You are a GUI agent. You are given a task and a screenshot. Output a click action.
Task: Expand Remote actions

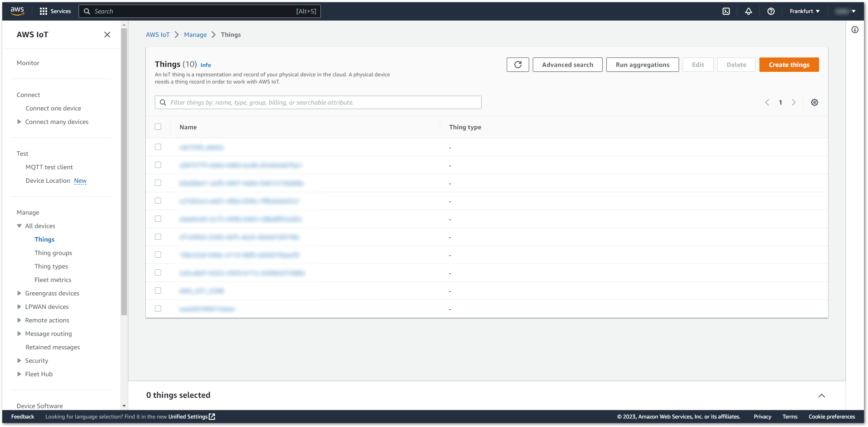[19, 320]
